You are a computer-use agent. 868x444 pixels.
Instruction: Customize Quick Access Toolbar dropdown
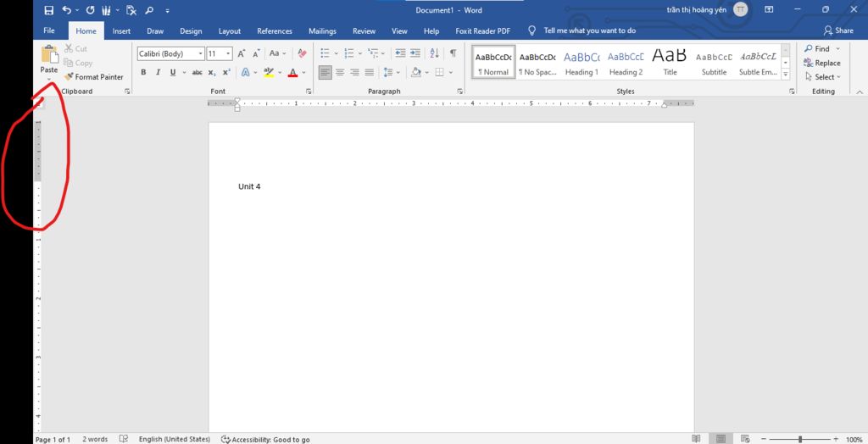(x=168, y=10)
